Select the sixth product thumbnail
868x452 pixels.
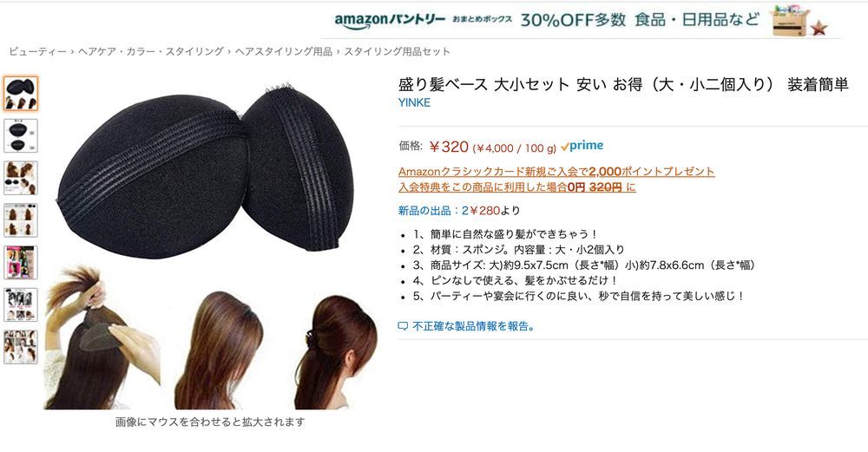coord(21,305)
